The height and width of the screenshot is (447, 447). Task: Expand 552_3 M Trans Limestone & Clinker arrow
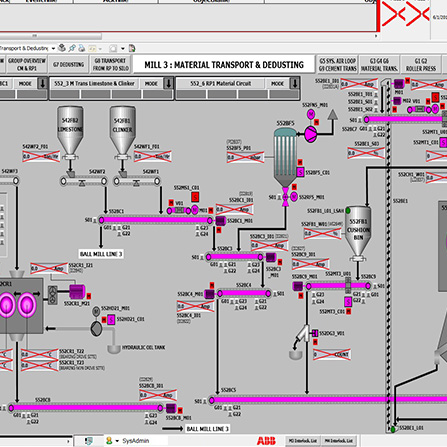[x=168, y=83]
